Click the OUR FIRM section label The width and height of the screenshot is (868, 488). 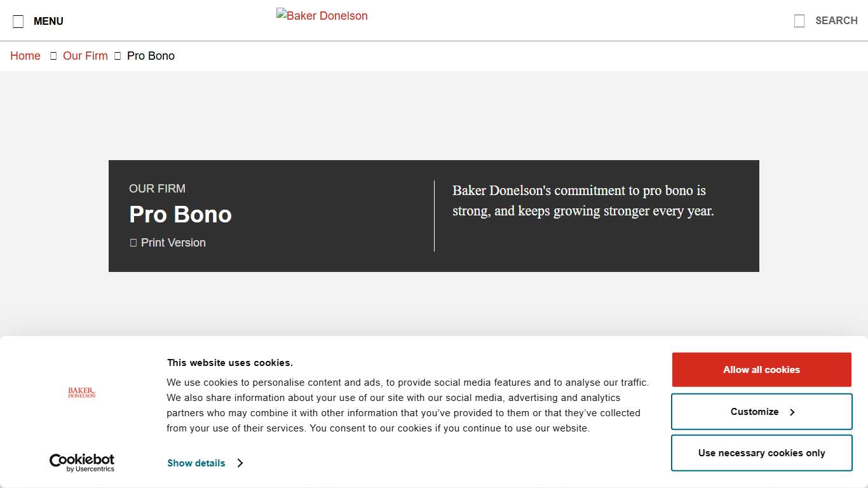[157, 188]
